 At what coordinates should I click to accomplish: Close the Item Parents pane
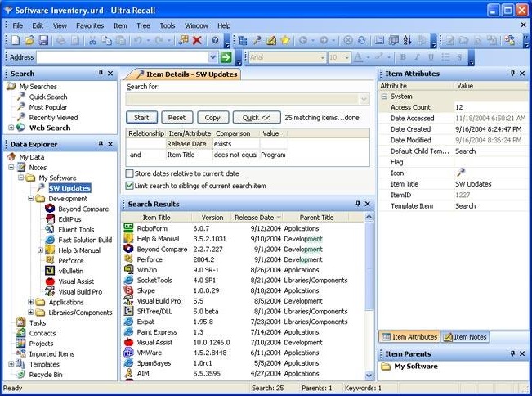(522, 353)
